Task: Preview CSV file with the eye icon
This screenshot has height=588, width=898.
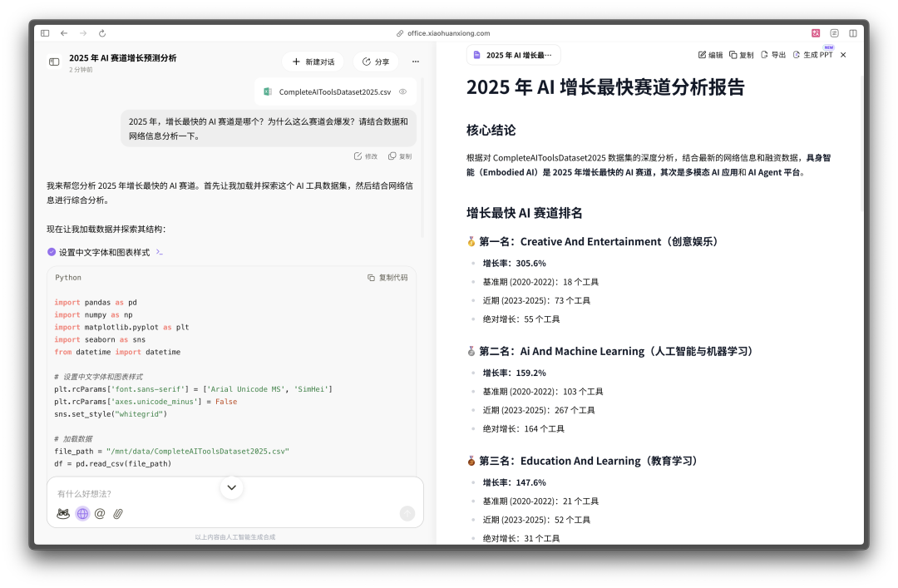Action: point(403,91)
